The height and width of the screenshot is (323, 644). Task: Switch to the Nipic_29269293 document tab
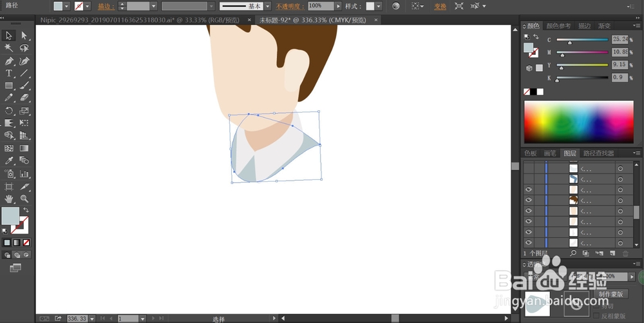(141, 20)
